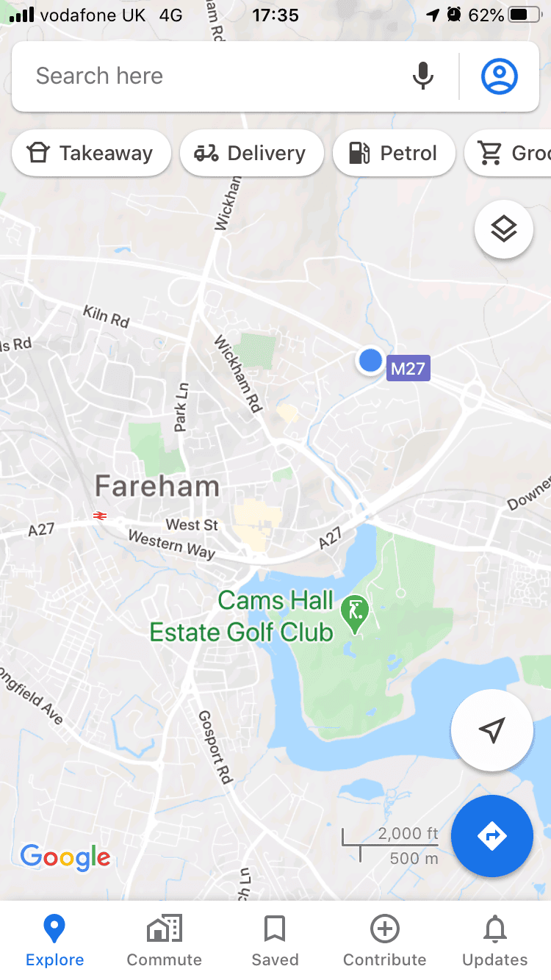The height and width of the screenshot is (980, 551).
Task: Tap the Fareham railway station icon
Action: tap(100, 516)
